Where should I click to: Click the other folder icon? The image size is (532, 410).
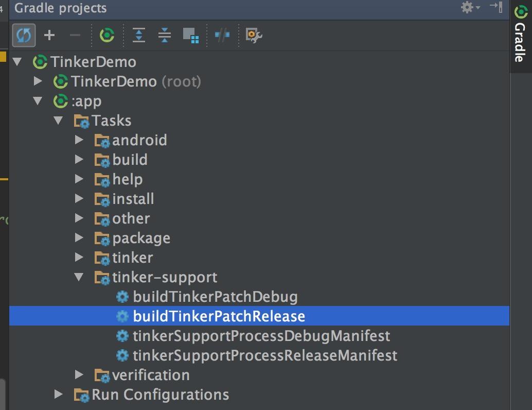102,219
